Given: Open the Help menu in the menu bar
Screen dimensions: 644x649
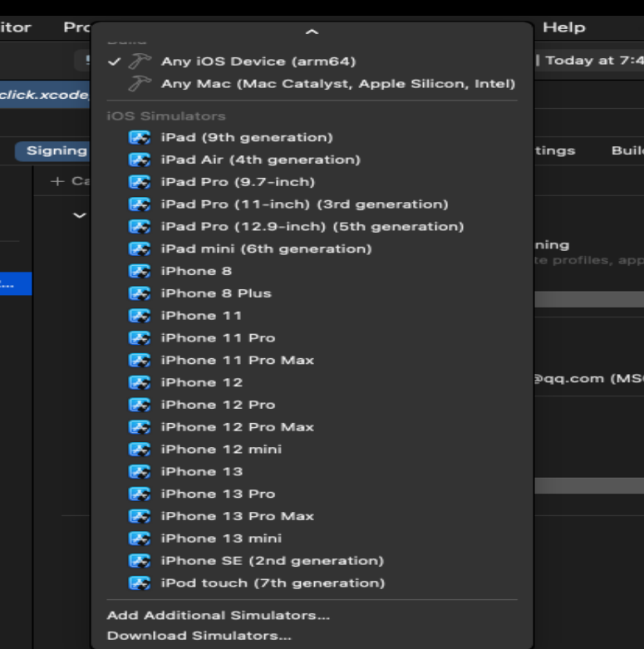Looking at the screenshot, I should (563, 27).
